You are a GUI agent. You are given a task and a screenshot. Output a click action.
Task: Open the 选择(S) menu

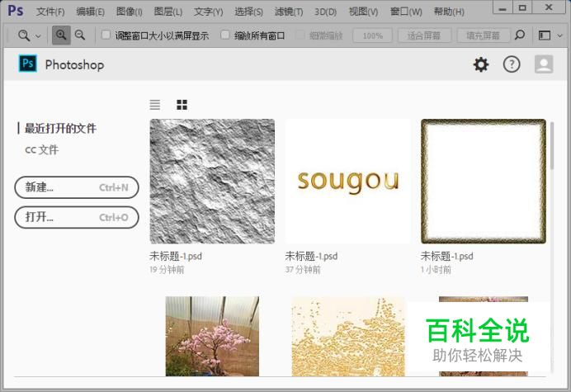[248, 12]
